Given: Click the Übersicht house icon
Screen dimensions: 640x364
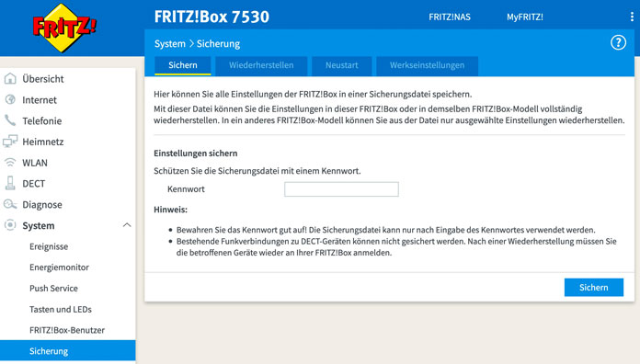Looking at the screenshot, I should (x=10, y=78).
